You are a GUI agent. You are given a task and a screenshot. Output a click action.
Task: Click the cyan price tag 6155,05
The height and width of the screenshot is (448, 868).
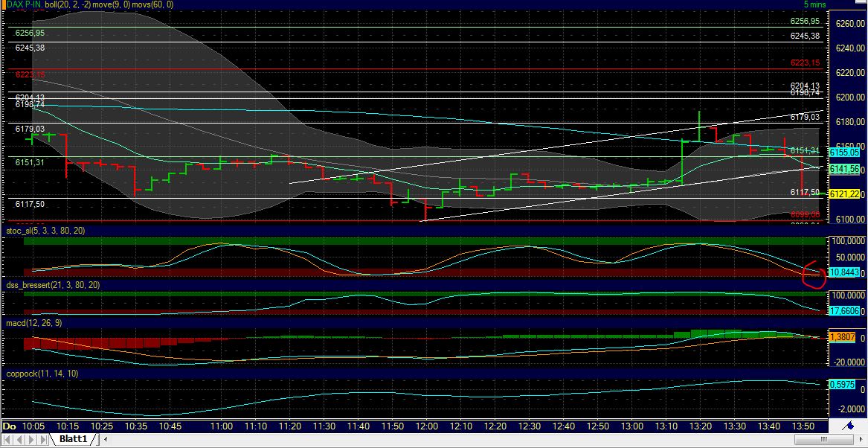844,152
